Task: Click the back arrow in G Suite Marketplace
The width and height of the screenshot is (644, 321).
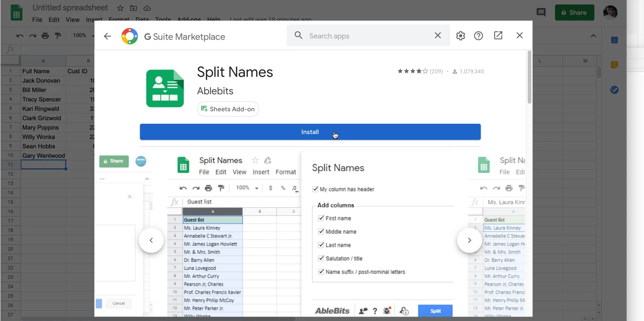Action: click(x=108, y=36)
